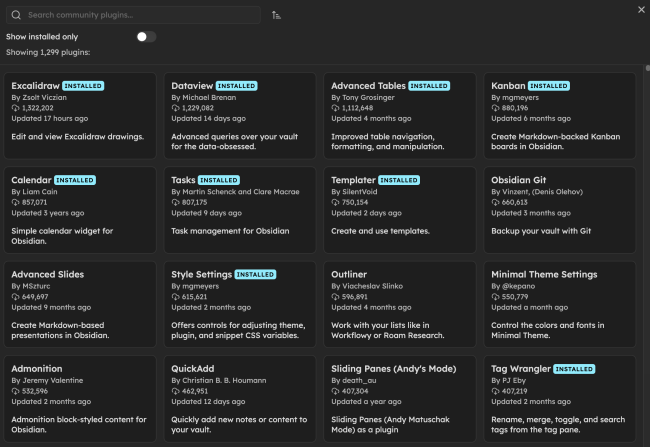Image resolution: width=650 pixels, height=447 pixels.
Task: Click download icon next to 407,219
Action: click(x=495, y=391)
